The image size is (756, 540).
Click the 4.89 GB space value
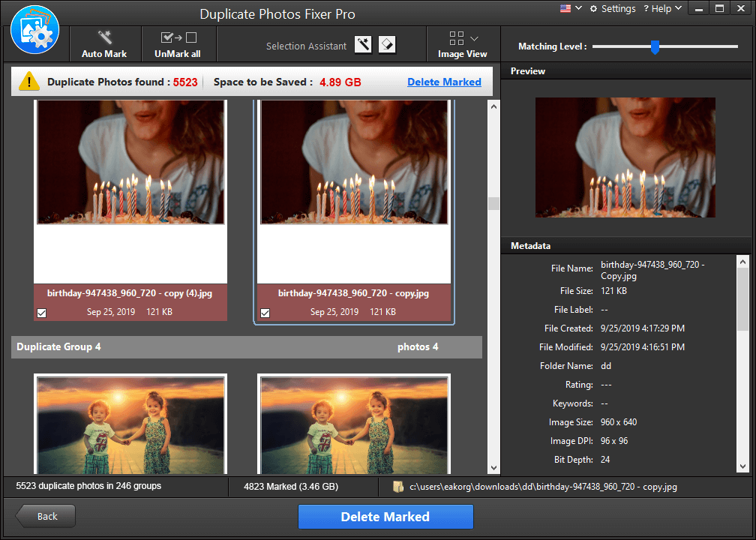340,82
